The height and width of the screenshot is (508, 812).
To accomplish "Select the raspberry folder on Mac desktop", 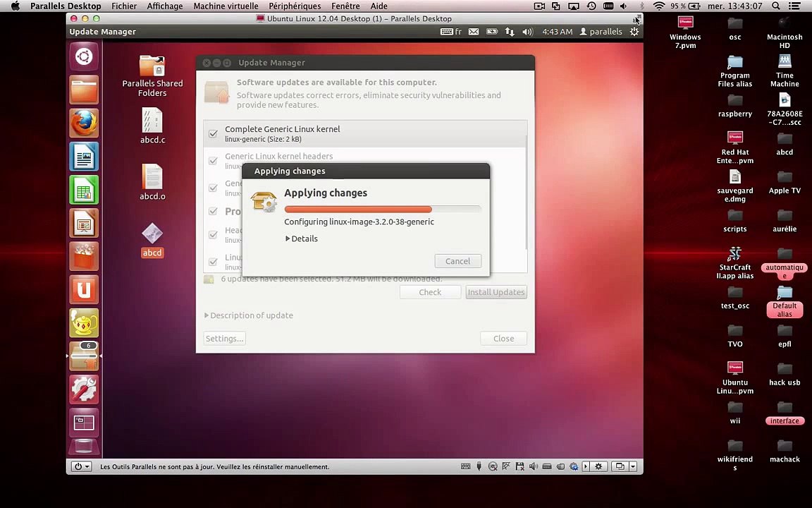I will [735, 107].
